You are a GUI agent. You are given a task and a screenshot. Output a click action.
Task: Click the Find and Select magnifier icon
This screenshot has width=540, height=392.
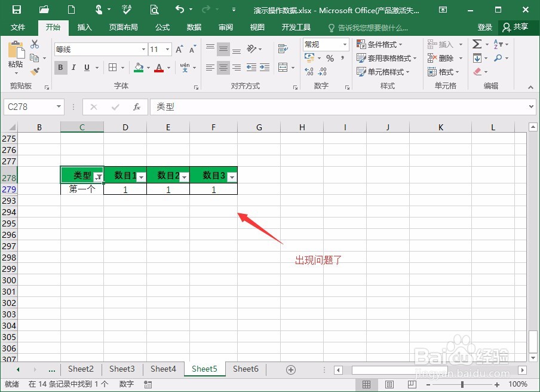point(498,58)
